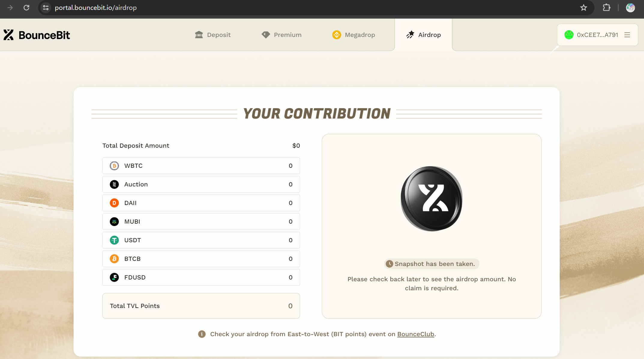Reload the page
The image size is (644, 359).
coord(26,8)
